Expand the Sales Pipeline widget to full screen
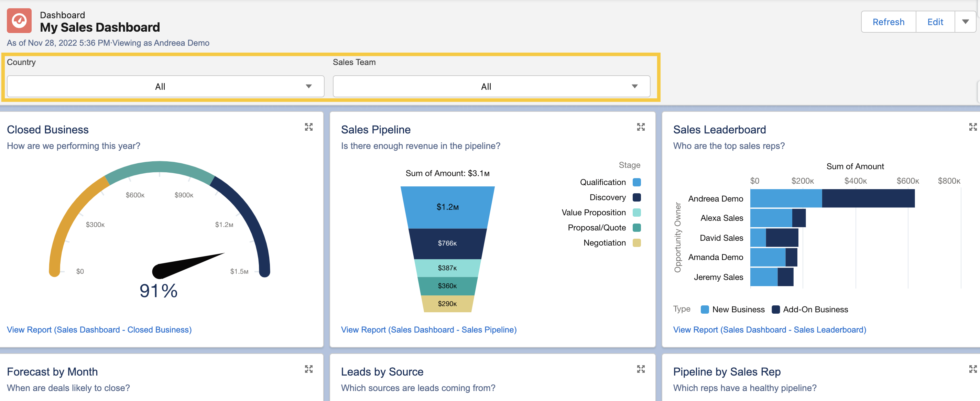This screenshot has height=401, width=980. coord(641,127)
